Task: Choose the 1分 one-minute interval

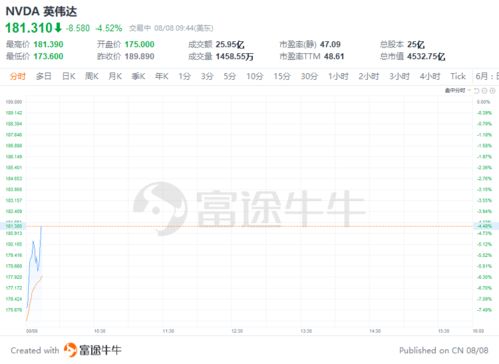Action: (x=184, y=76)
